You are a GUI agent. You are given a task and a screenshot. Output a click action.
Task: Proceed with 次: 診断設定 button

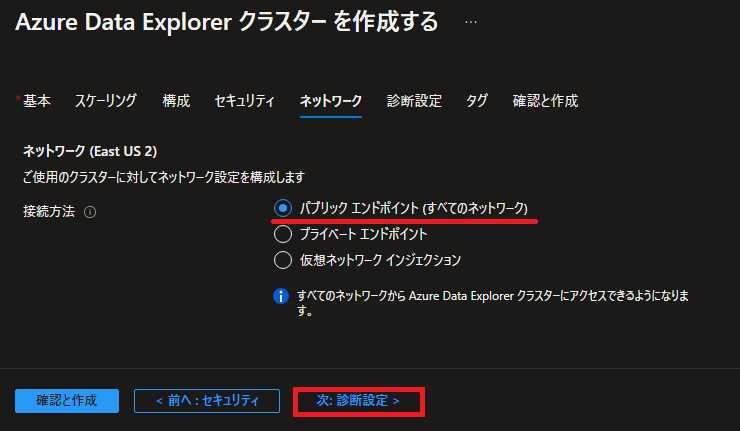359,401
